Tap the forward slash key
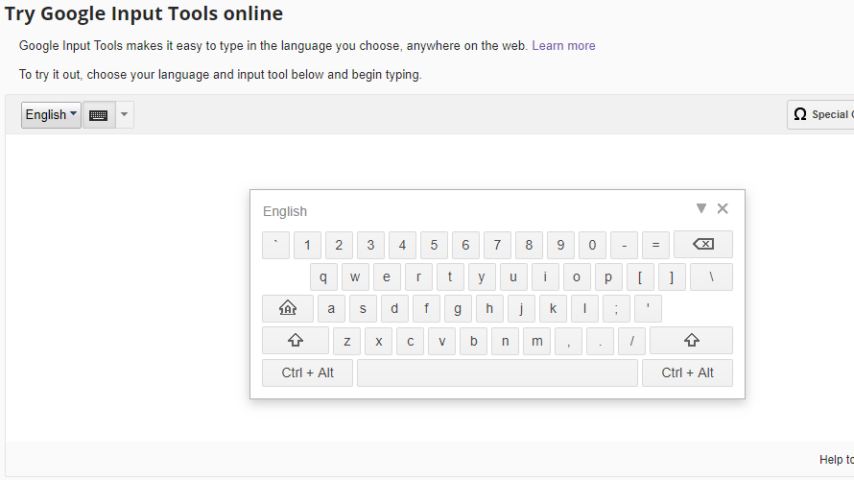This screenshot has height=480, width=854. coord(632,341)
